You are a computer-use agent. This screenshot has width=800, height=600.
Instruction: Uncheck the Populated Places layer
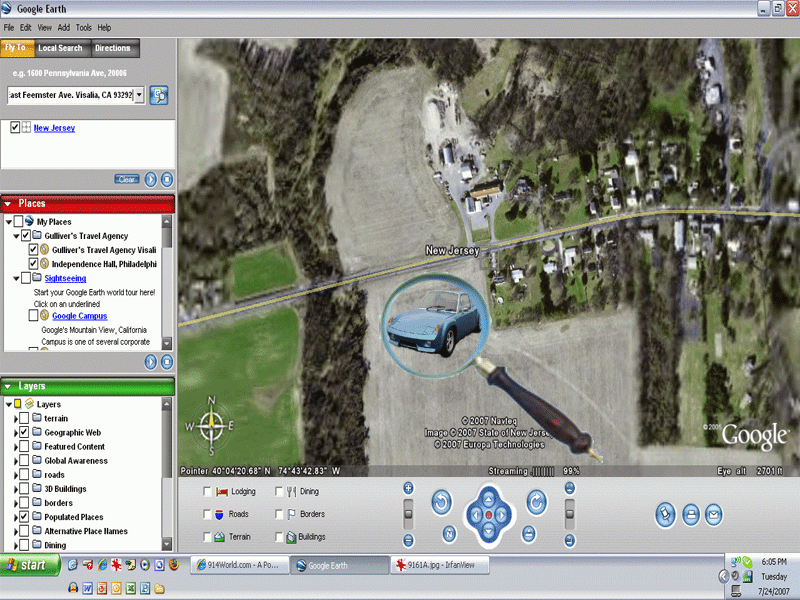coord(25,517)
